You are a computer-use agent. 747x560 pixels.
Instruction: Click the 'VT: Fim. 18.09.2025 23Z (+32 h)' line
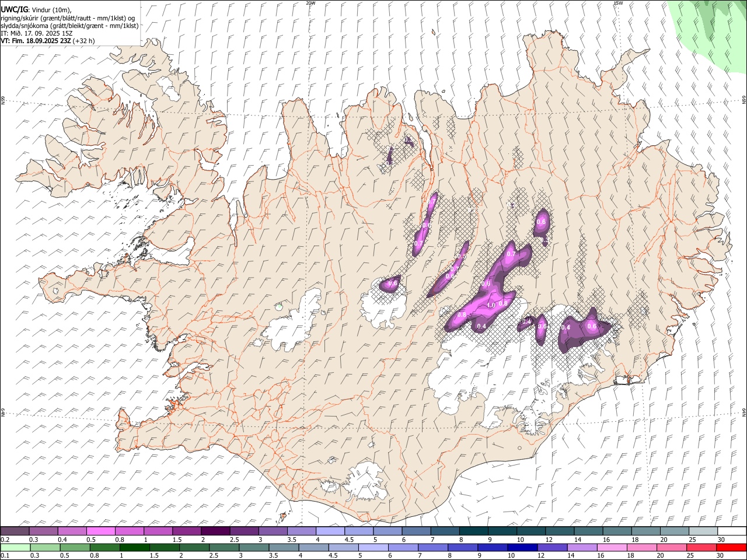tap(48, 41)
